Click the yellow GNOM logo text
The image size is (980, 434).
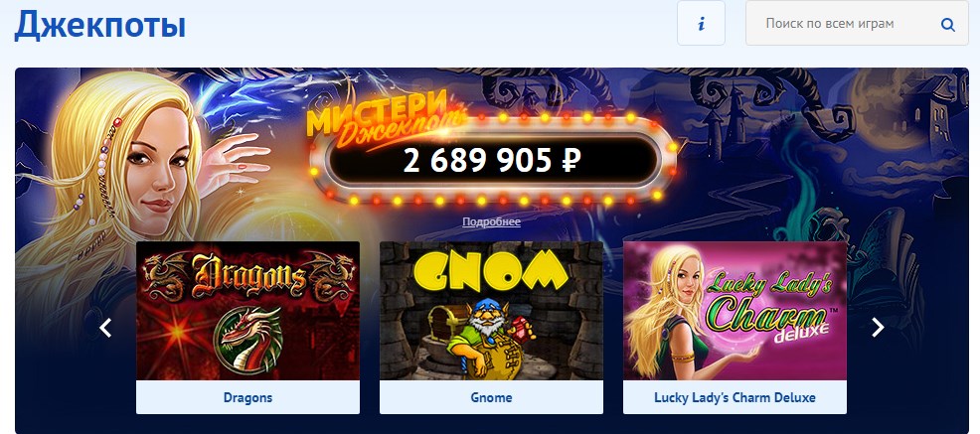[491, 270]
